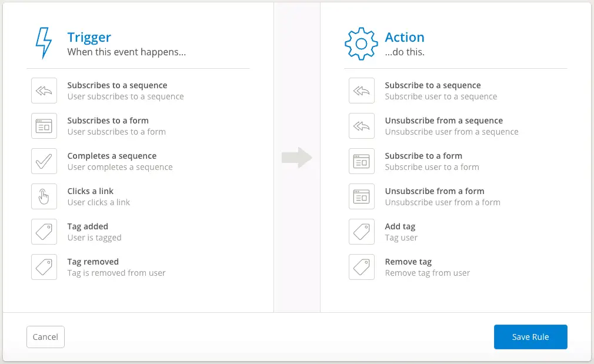Choose the Tag removed trigger tag icon
Viewport: 594px width, 364px height.
point(44,266)
